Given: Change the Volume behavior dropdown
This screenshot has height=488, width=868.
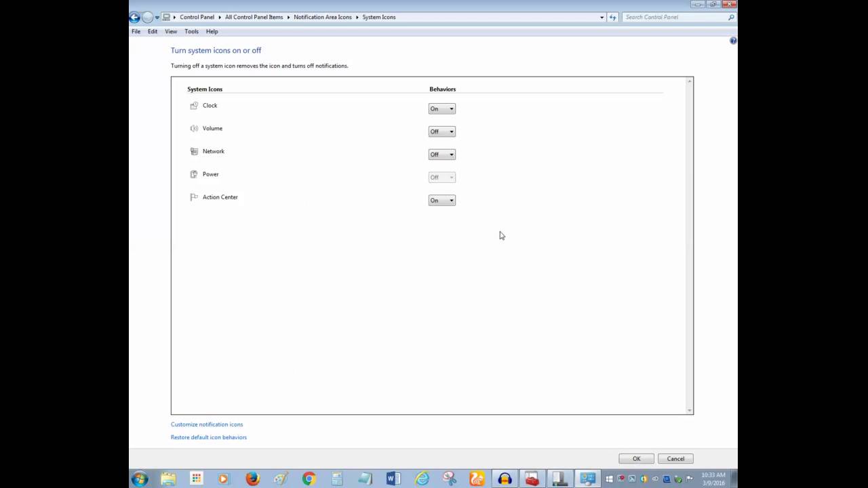Looking at the screenshot, I should (x=441, y=131).
